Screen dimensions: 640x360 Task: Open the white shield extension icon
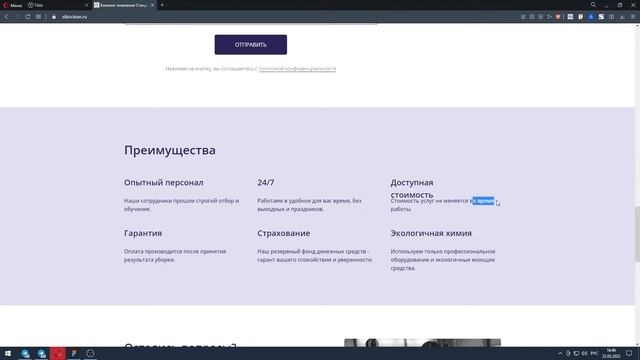pyautogui.click(x=580, y=17)
